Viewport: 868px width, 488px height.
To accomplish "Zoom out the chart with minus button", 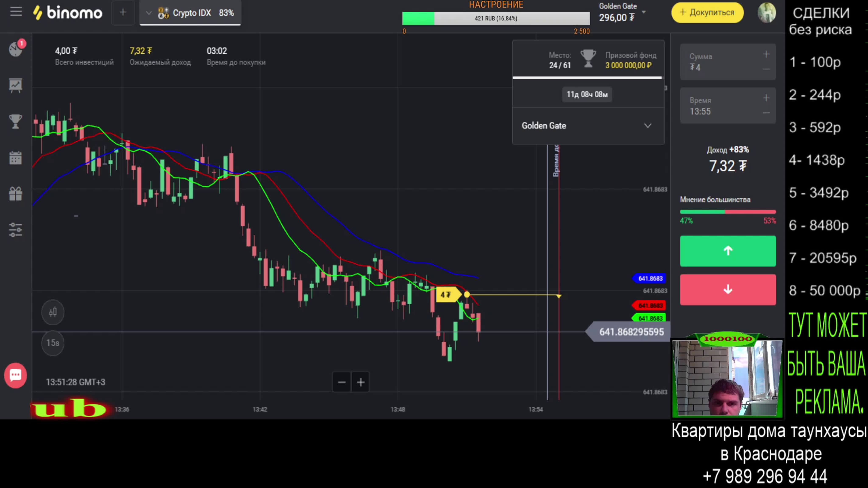I will 342,382.
